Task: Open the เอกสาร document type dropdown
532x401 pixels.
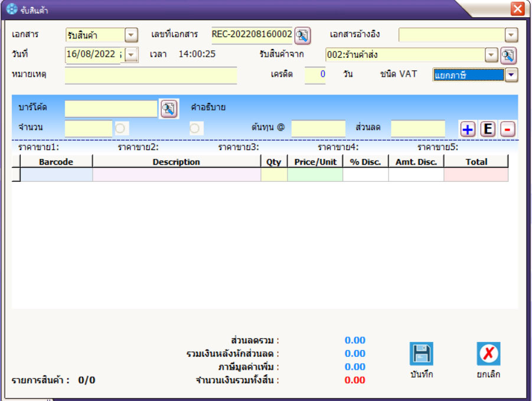Action: click(131, 35)
